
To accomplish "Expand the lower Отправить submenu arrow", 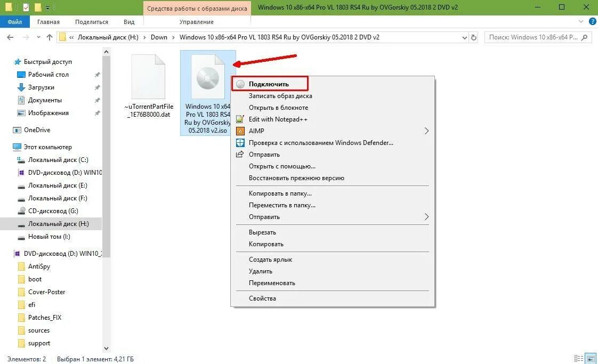I will point(426,217).
